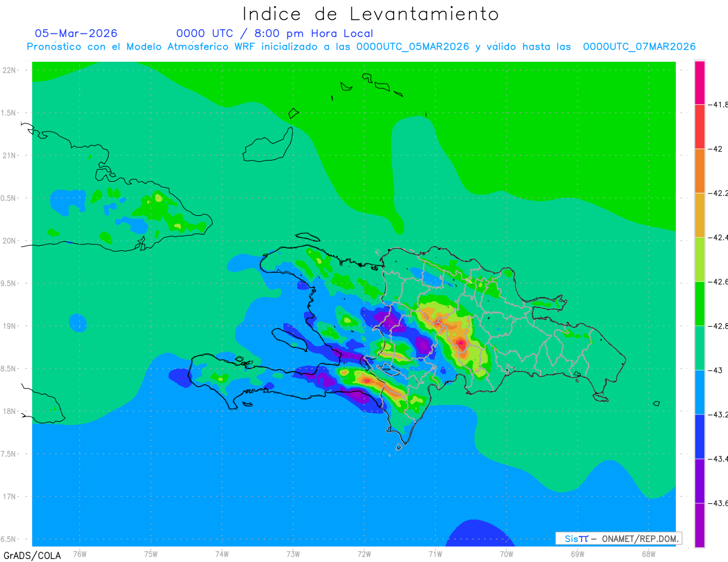Click the '0000 UTC / 8:00 pm Hora Local' time label
728x562 pixels.
pyautogui.click(x=275, y=34)
